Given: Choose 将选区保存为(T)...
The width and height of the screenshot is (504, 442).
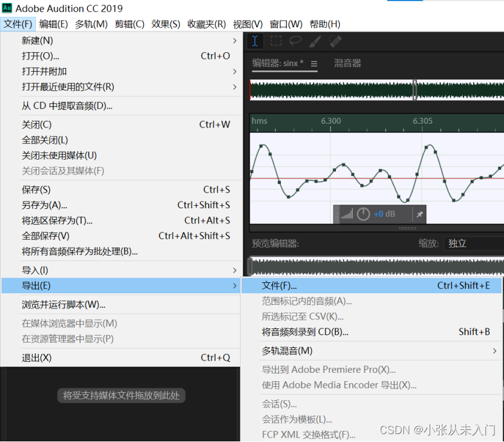Looking at the screenshot, I should (x=121, y=220).
